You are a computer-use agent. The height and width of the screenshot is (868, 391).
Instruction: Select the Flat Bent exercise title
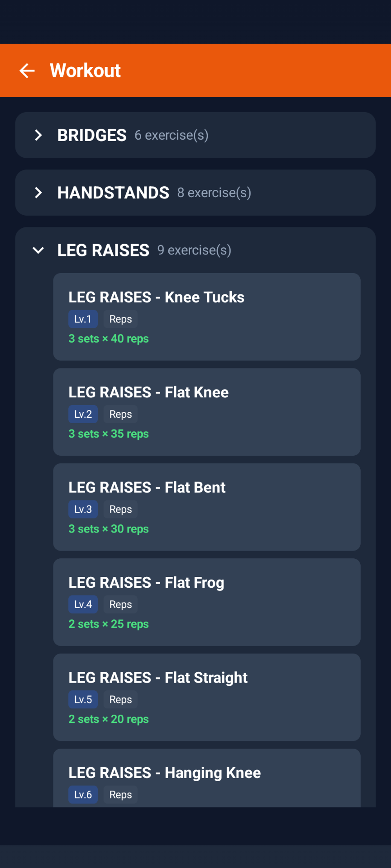147,487
